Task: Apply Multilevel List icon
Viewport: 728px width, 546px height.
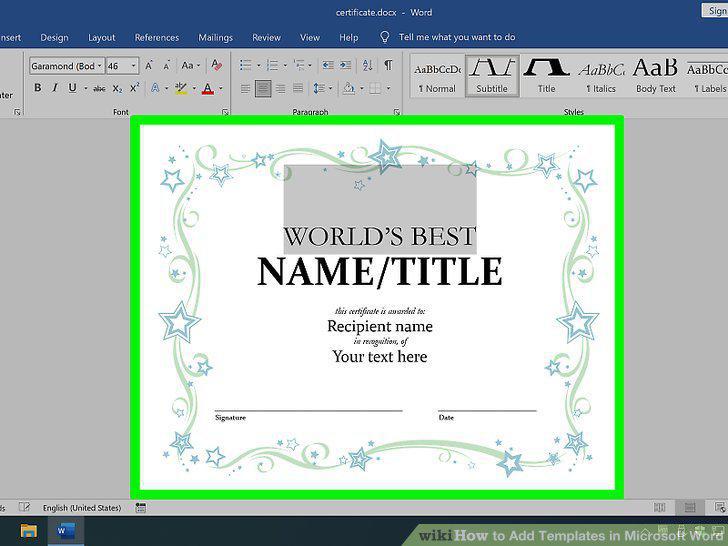Action: [x=299, y=65]
